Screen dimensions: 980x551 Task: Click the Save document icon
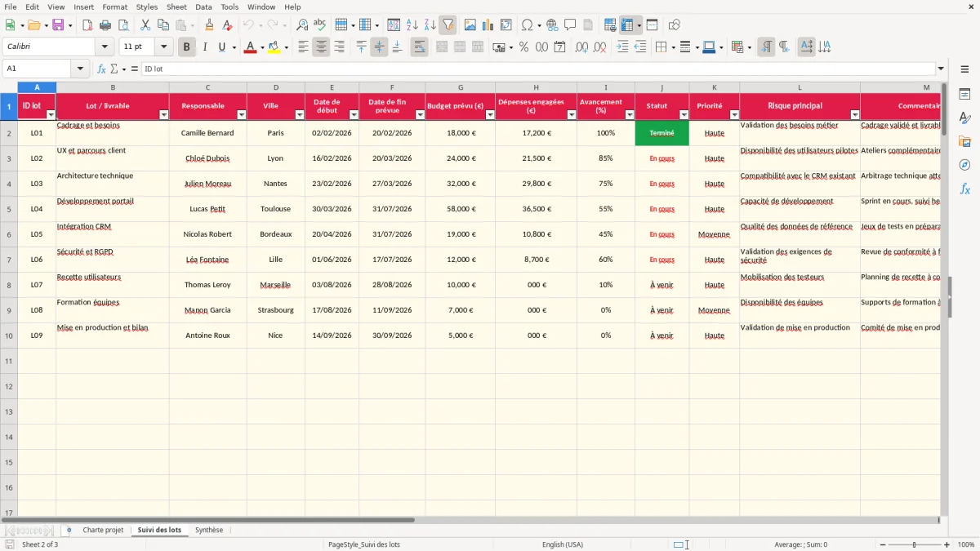click(58, 25)
